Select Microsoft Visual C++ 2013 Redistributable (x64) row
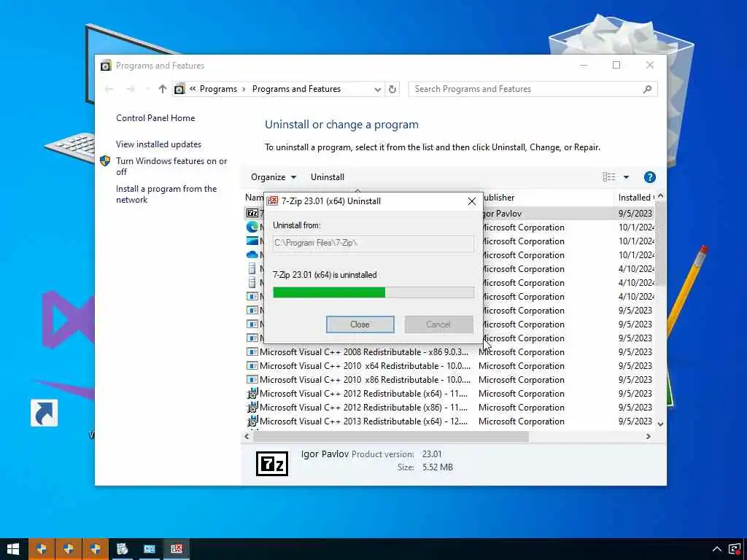 coord(363,421)
